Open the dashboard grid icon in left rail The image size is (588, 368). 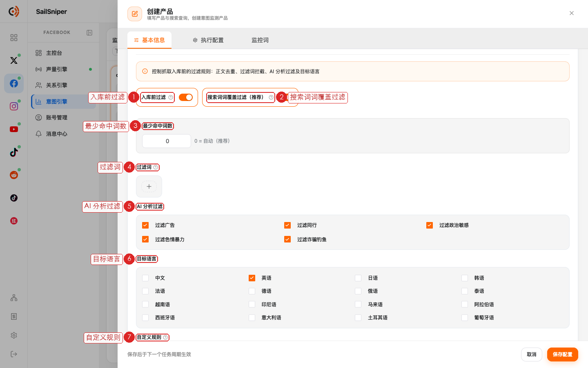(x=14, y=38)
